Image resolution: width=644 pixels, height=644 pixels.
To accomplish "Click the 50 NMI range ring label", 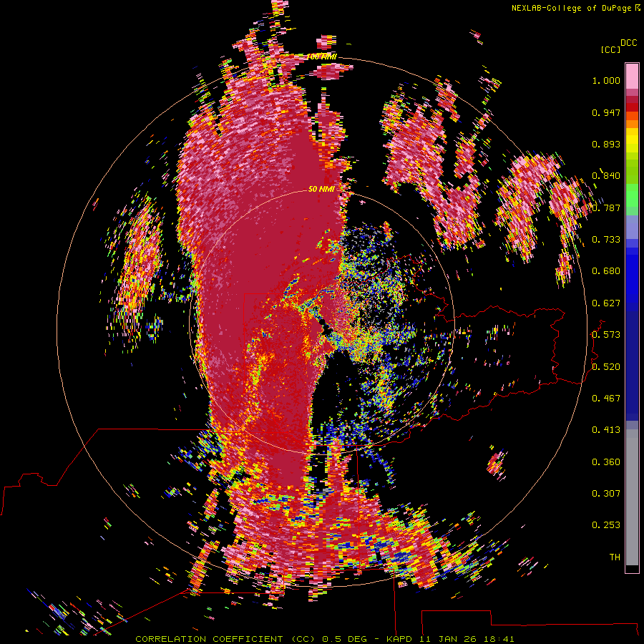I will pyautogui.click(x=321, y=189).
